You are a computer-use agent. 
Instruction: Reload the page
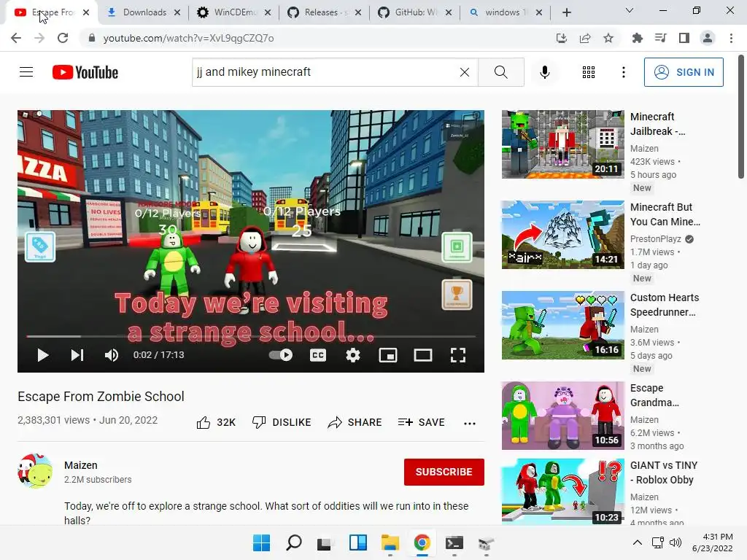click(63, 38)
